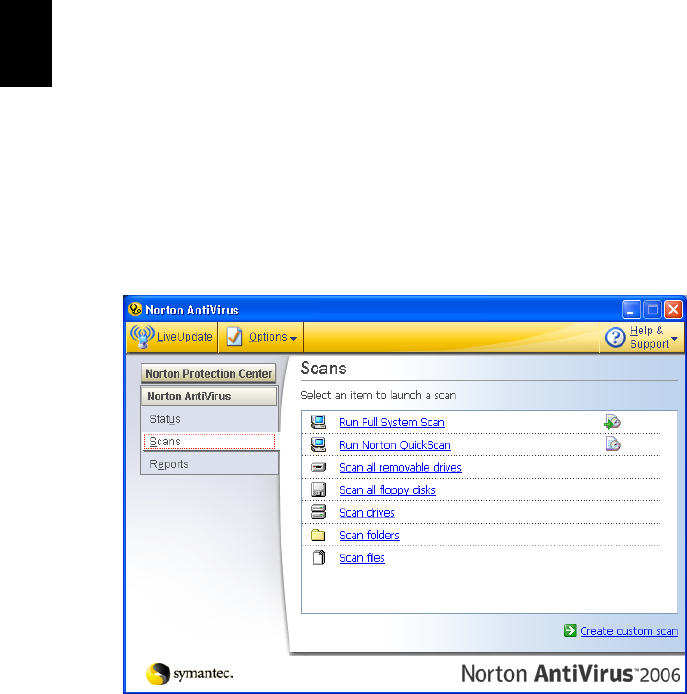
Task: Open the Options dropdown arrow
Action: coord(293,339)
